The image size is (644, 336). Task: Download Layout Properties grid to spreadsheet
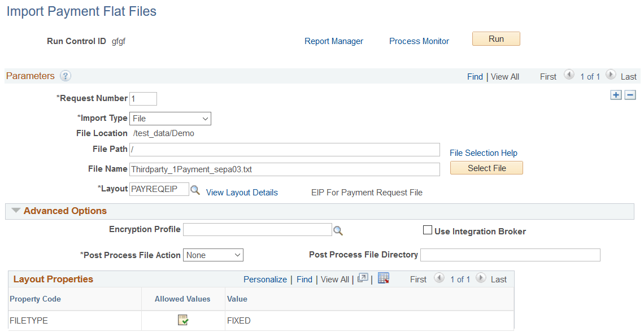pyautogui.click(x=384, y=278)
